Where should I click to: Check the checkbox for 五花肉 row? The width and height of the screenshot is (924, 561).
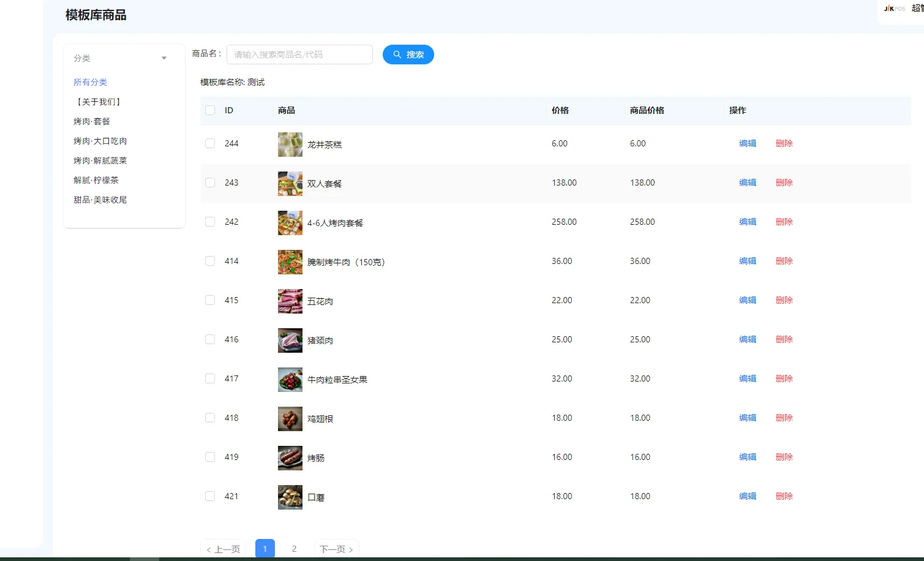tap(210, 300)
